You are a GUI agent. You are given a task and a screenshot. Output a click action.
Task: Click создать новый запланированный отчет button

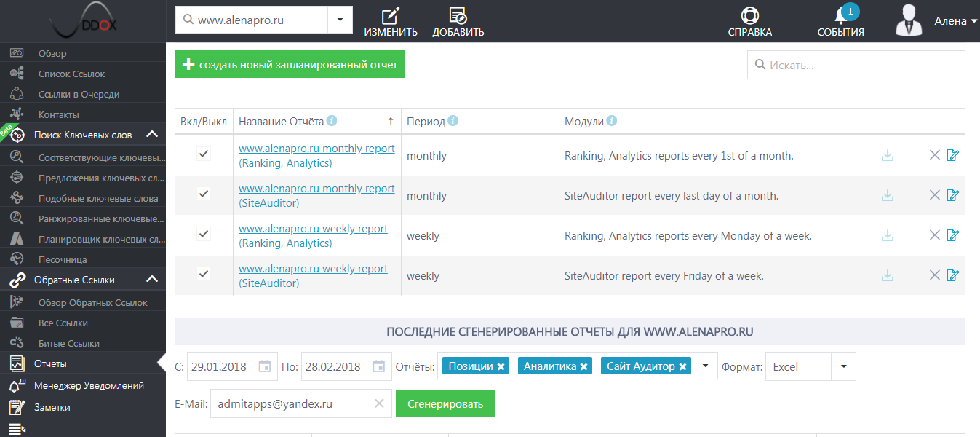click(x=290, y=65)
